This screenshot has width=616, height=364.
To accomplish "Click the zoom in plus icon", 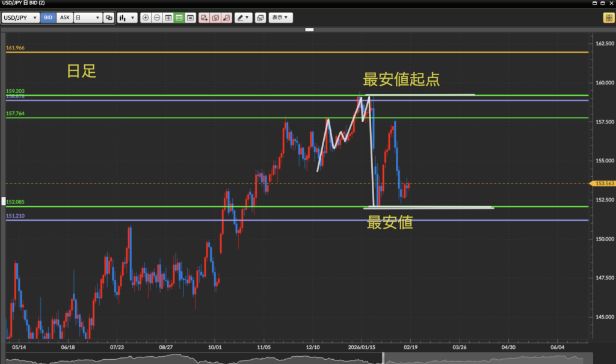I will [x=146, y=18].
